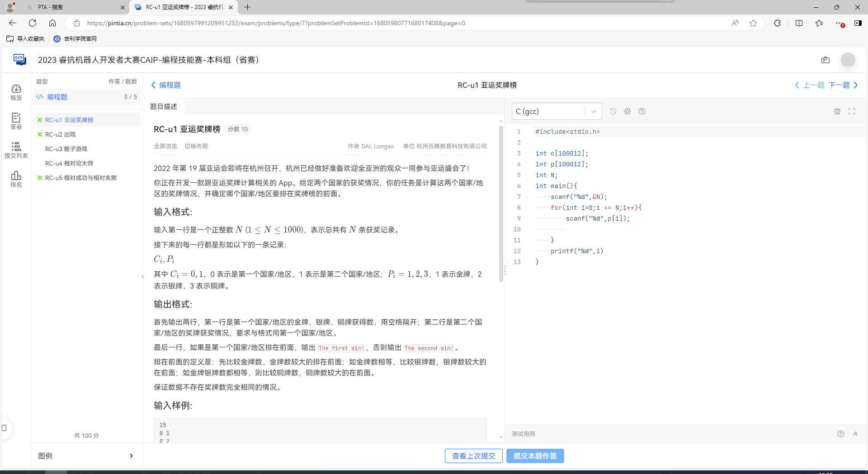868x474 pixels.
Task: Click the 提交本题作答 submit button
Action: (x=535, y=456)
